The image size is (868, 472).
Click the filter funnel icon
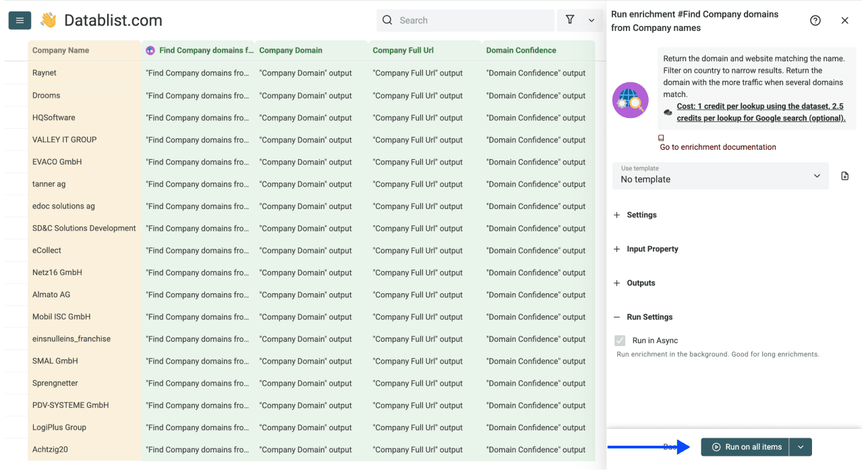pyautogui.click(x=570, y=20)
